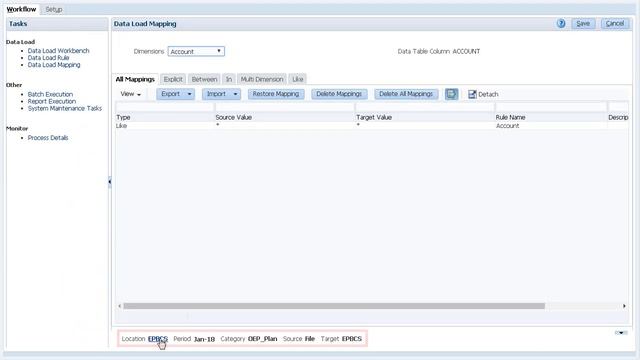The height and width of the screenshot is (360, 640).
Task: Select the Between mappings tab
Action: tap(204, 79)
